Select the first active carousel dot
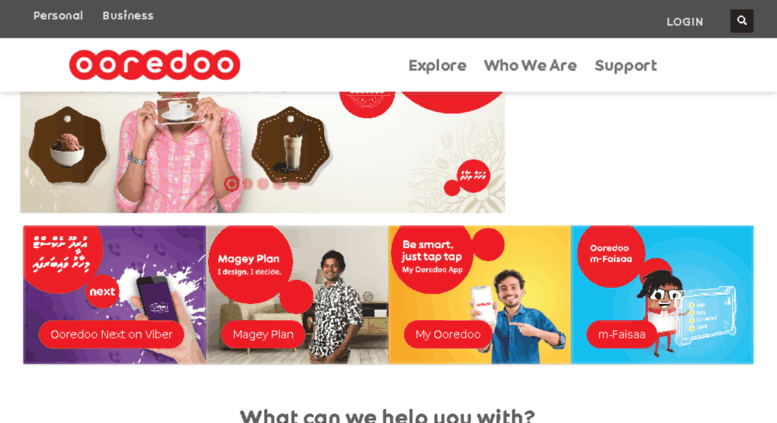The width and height of the screenshot is (777, 423). (231, 184)
